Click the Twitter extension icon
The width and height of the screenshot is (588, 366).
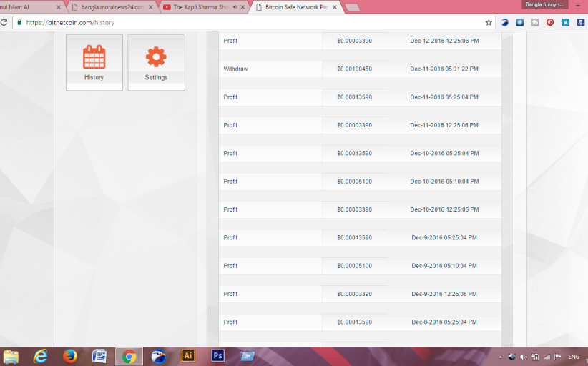pos(565,22)
